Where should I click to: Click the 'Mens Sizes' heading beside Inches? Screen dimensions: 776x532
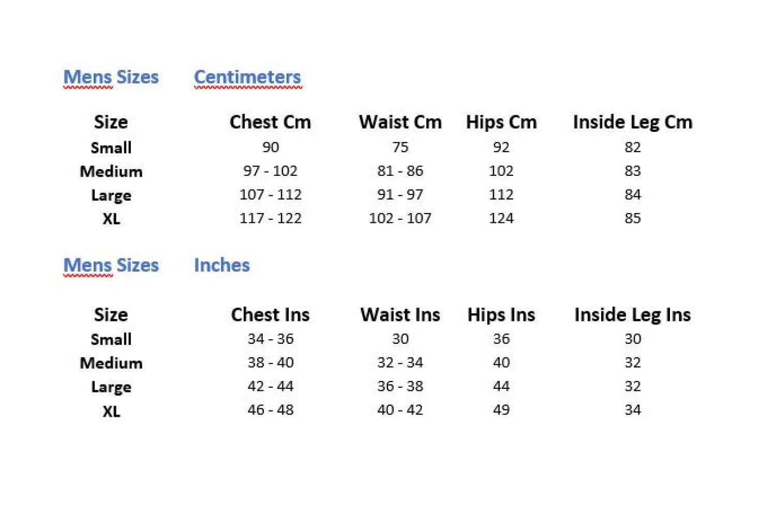point(111,265)
